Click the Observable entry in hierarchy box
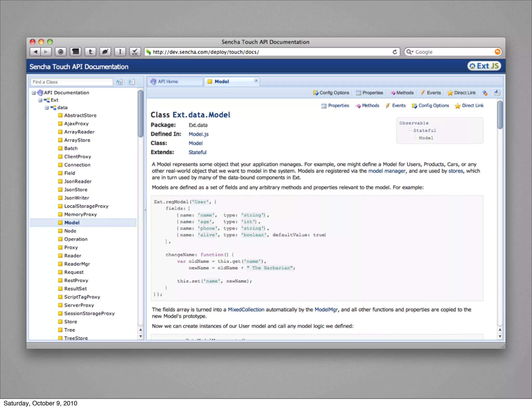 coord(414,123)
